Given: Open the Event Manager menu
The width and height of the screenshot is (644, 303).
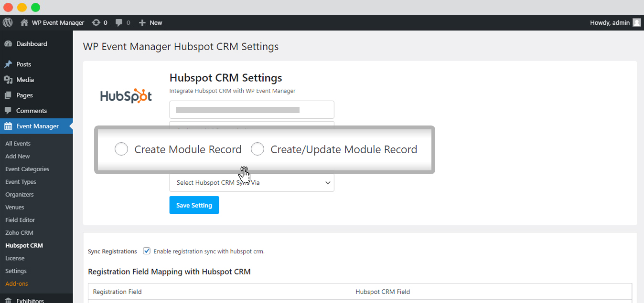Looking at the screenshot, I should coord(36,126).
